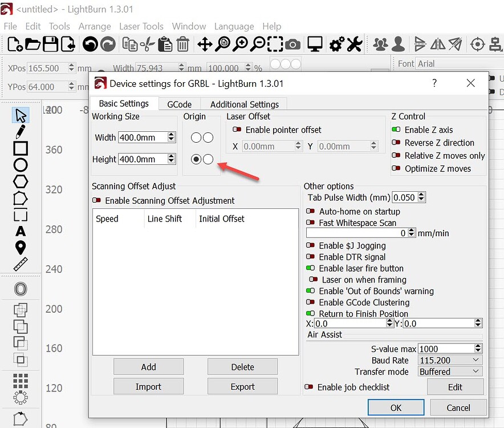Click the Delete trash can icon
Viewport: 504px width, 428px height.
pyautogui.click(x=183, y=44)
